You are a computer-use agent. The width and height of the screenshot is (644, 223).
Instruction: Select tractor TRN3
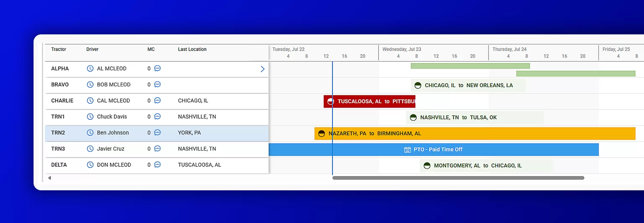[58, 149]
